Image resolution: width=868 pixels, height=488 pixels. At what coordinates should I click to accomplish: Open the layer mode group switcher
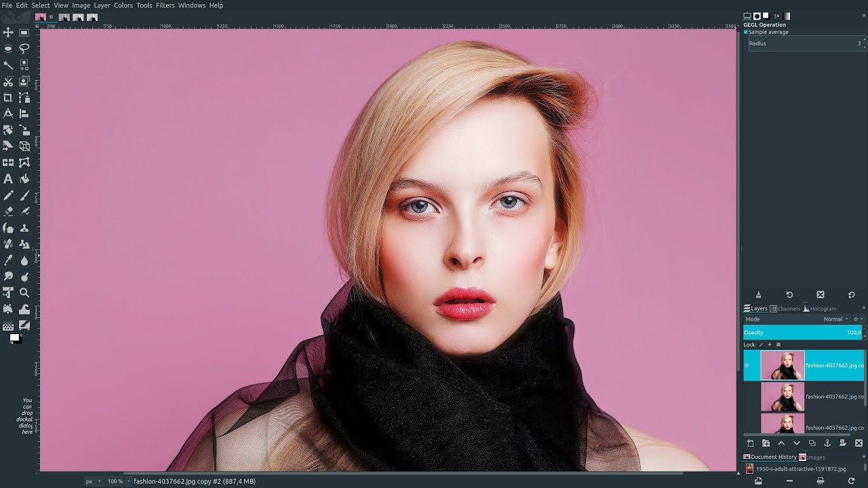(x=858, y=319)
